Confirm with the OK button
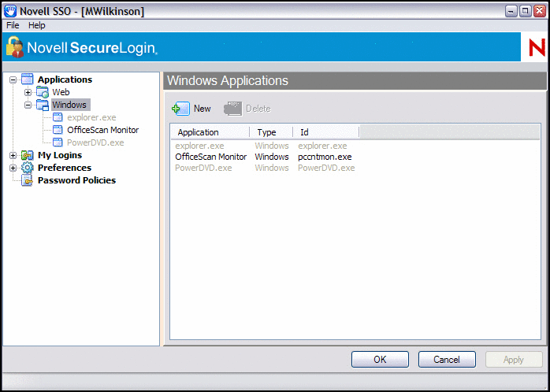 (x=380, y=360)
